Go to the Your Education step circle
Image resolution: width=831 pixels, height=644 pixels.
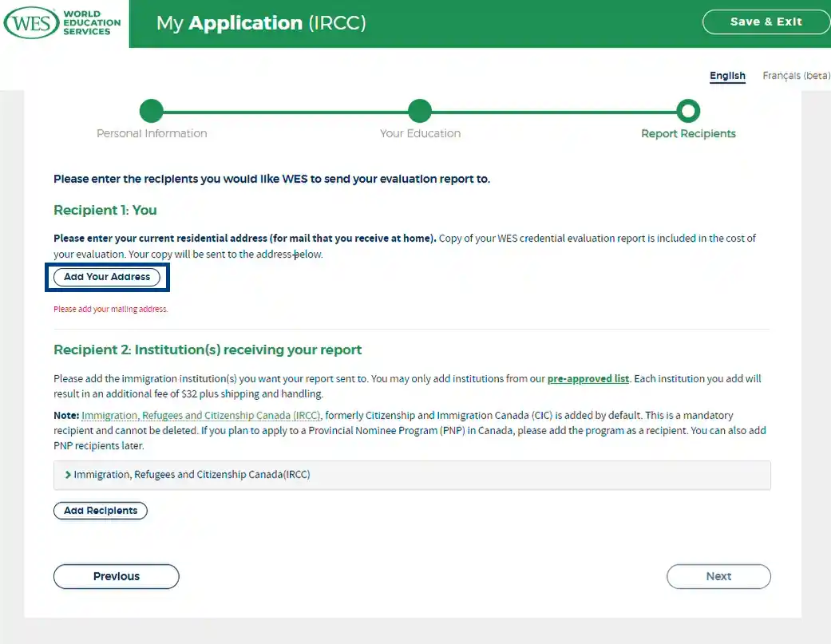point(420,111)
